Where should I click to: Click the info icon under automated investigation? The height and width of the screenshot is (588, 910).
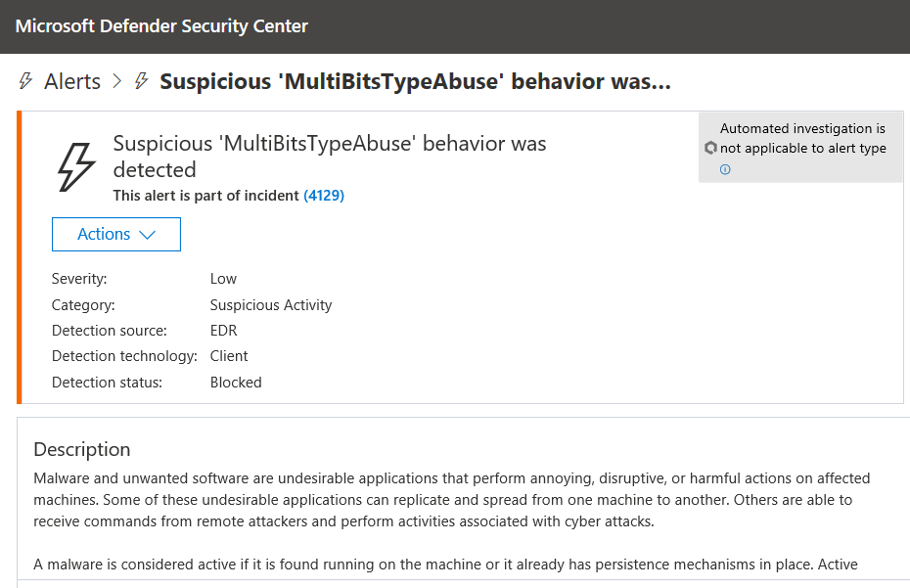click(725, 169)
